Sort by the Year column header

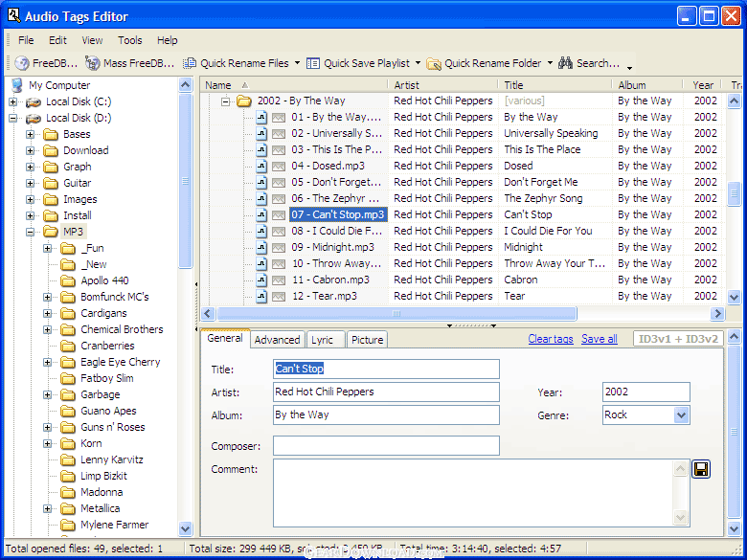pyautogui.click(x=704, y=85)
